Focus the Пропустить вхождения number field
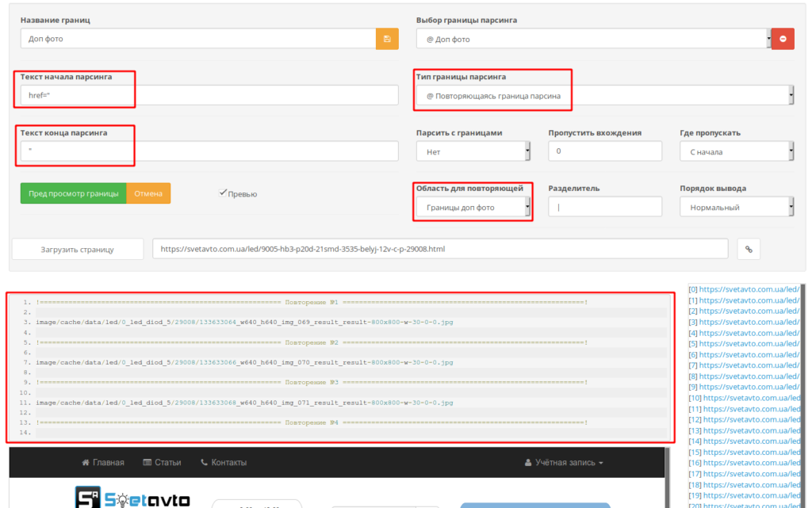This screenshot has height=508, width=812. tap(605, 151)
